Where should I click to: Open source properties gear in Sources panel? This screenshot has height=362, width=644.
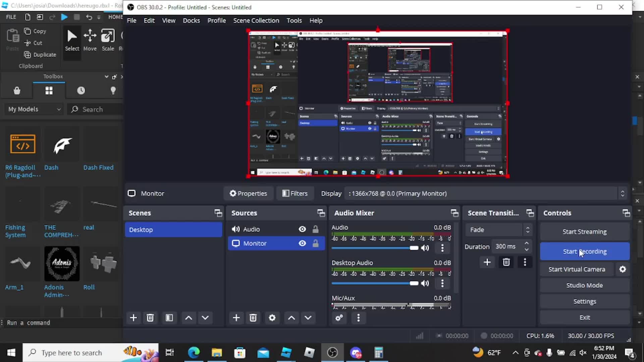click(272, 318)
